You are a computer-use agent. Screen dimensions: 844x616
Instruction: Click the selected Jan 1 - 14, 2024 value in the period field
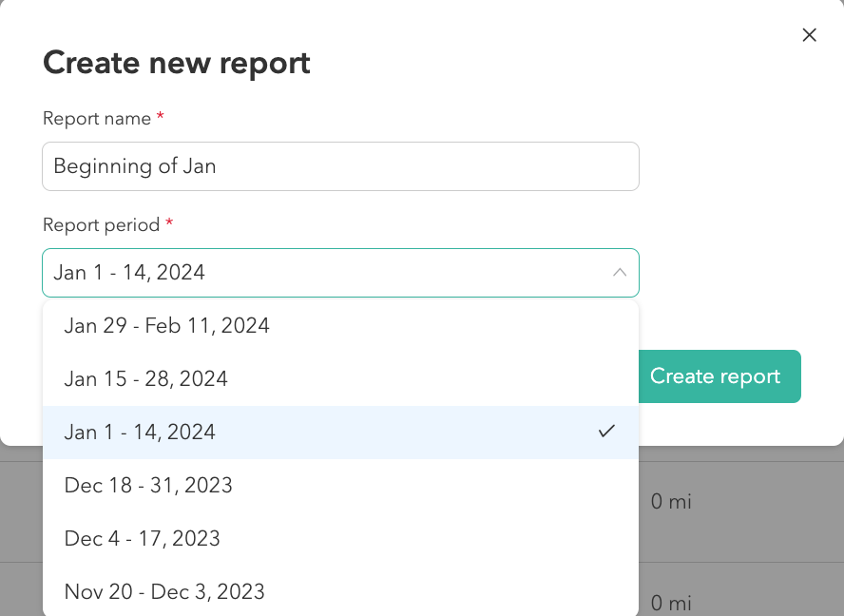[129, 273]
